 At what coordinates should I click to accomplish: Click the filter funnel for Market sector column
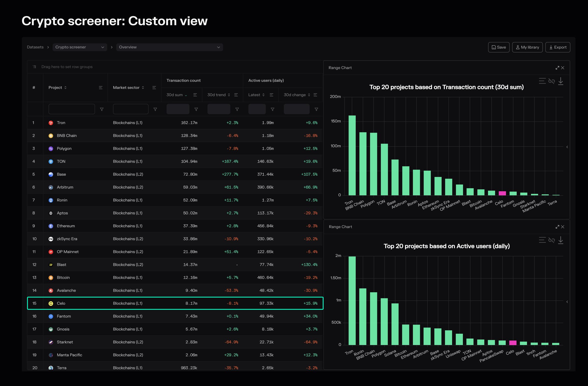click(x=155, y=109)
